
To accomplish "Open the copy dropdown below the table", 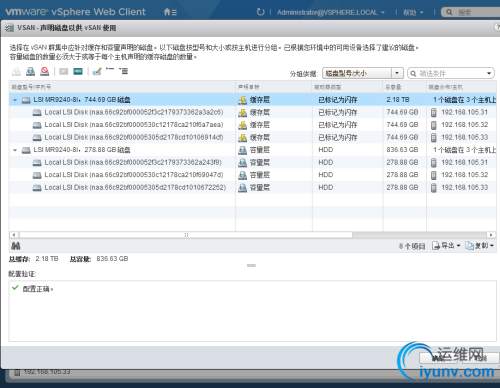I will 480,246.
